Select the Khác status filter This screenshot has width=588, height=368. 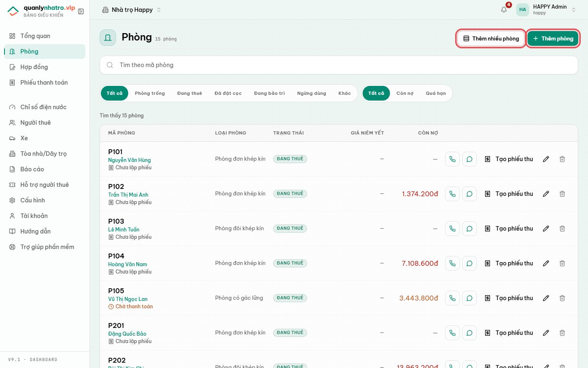click(345, 93)
